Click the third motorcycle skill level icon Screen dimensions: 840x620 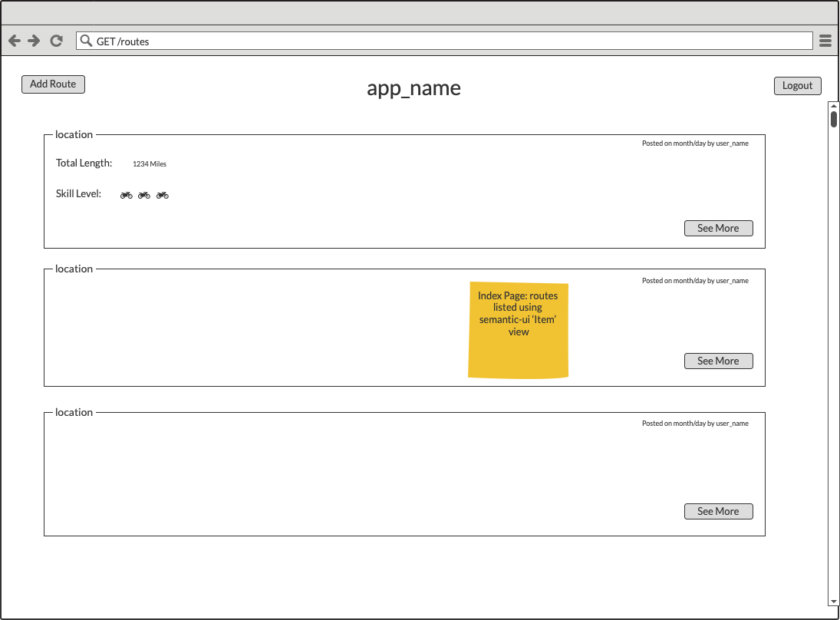click(x=163, y=196)
